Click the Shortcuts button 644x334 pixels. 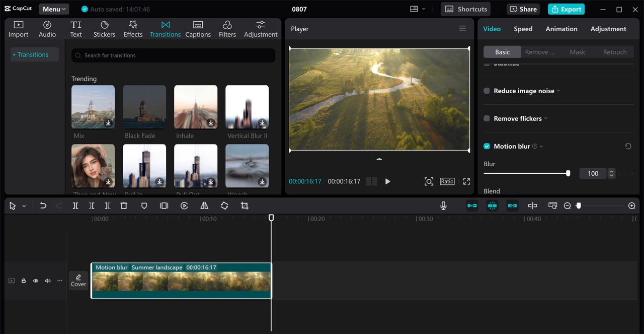466,9
